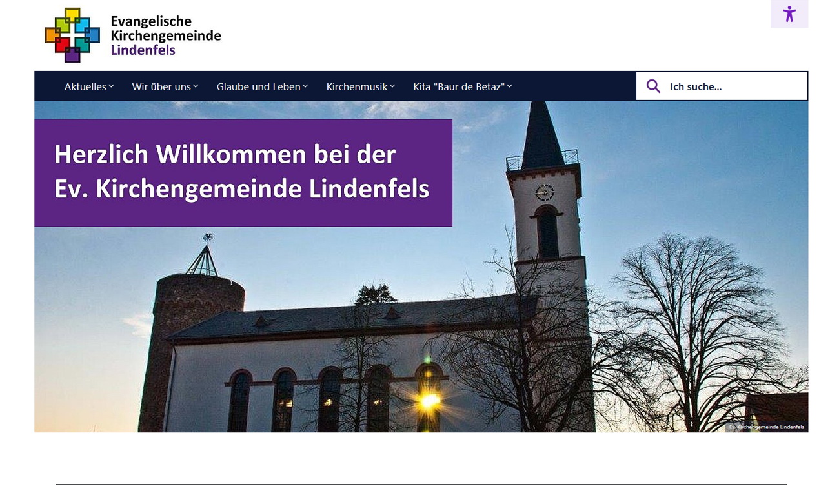Open the Aktuelles menu item

click(85, 86)
